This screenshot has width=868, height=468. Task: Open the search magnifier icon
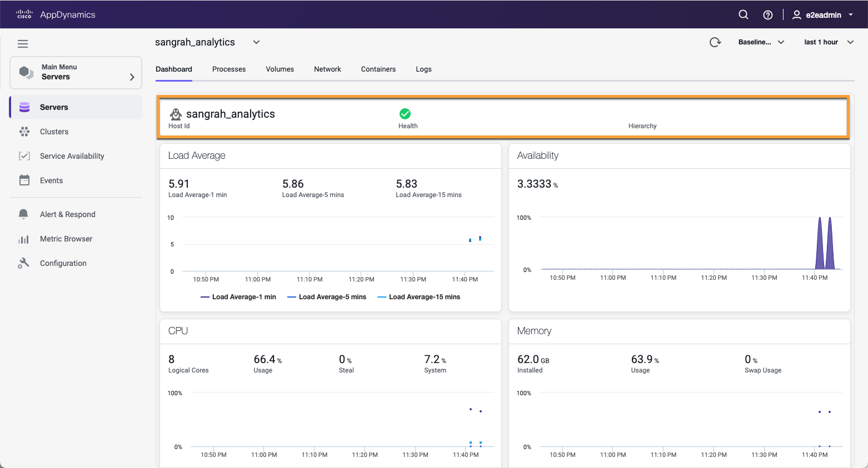(744, 15)
